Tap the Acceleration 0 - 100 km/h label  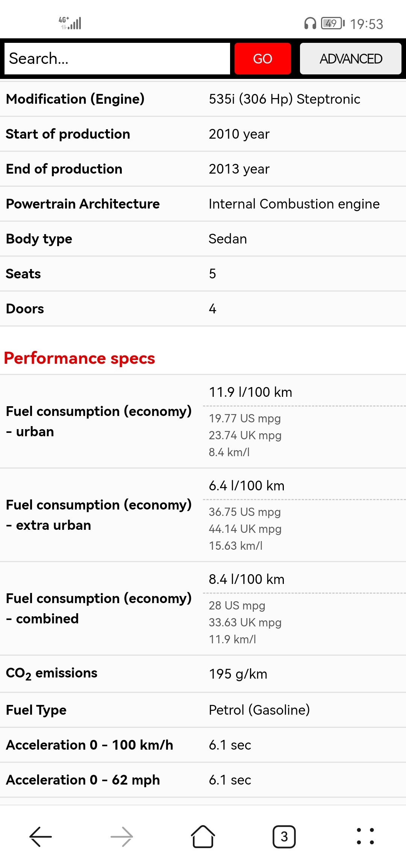click(89, 745)
